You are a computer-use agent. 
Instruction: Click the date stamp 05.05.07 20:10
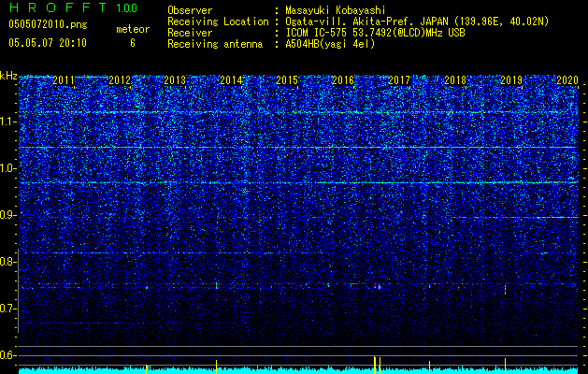click(x=48, y=43)
